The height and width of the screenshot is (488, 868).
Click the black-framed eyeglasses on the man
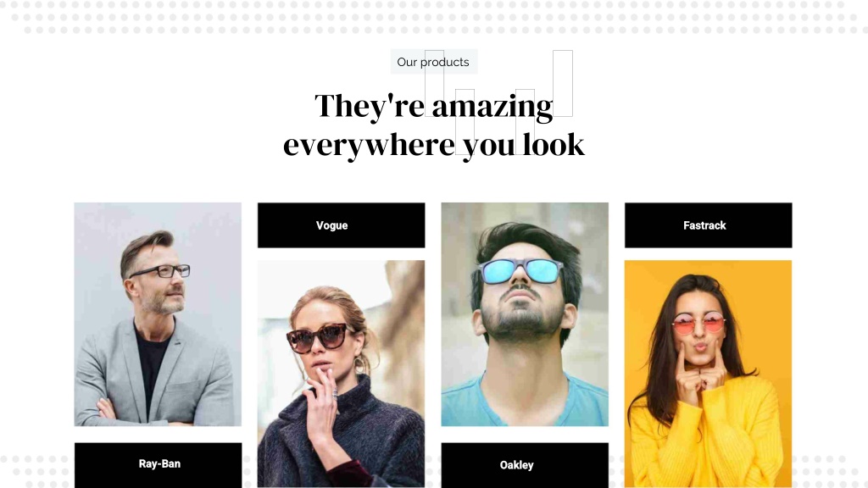coord(160,271)
